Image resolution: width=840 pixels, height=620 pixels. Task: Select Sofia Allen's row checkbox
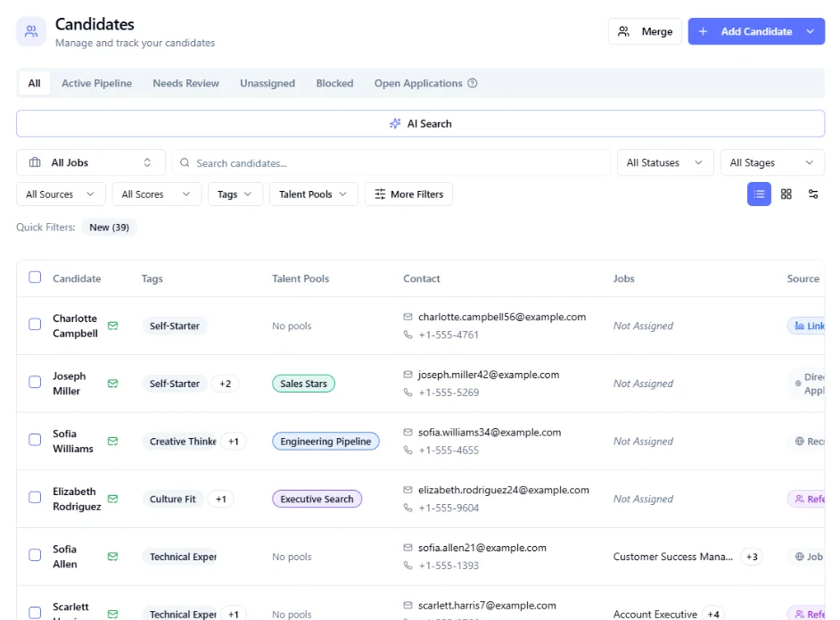[x=35, y=555]
